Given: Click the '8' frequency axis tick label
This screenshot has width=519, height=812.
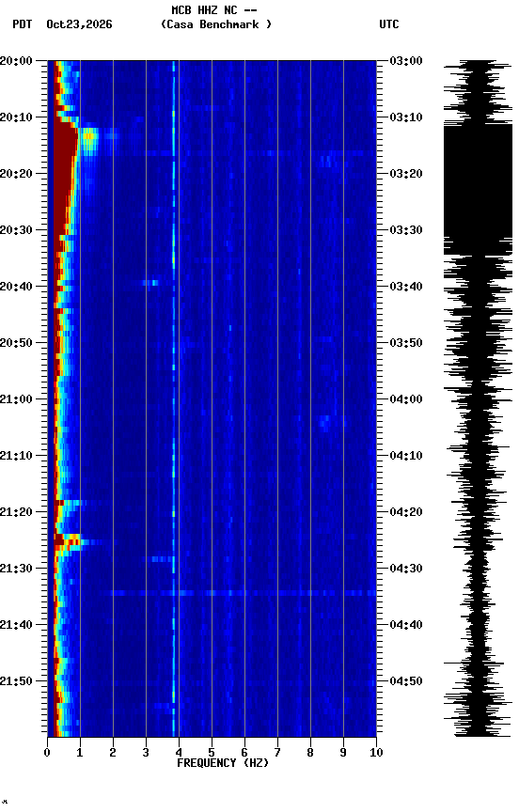Looking at the screenshot, I should click(310, 753).
